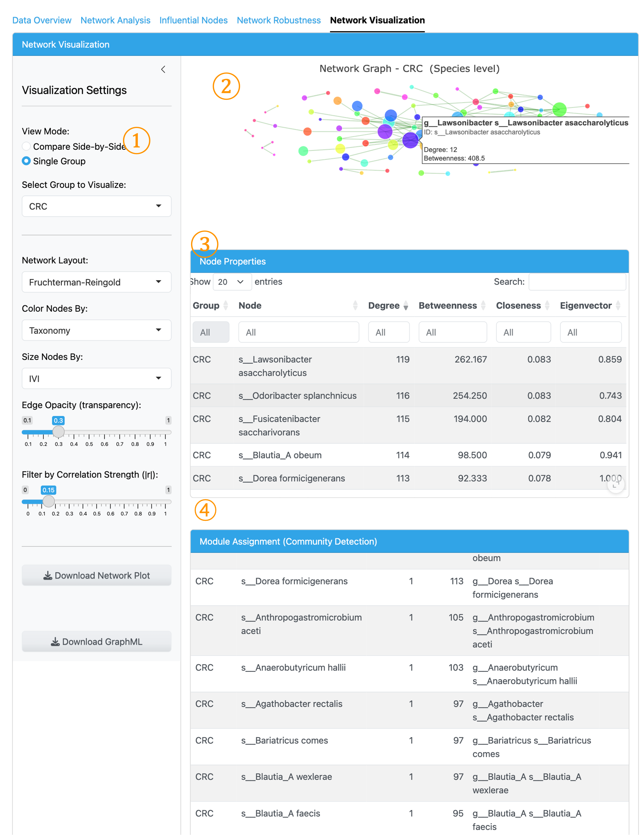This screenshot has width=644, height=836.
Task: Click the large green network node
Action: 559,109
